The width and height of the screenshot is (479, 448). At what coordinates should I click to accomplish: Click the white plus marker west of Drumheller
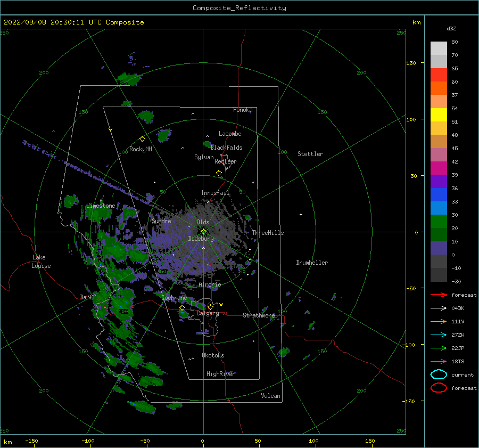click(x=301, y=214)
